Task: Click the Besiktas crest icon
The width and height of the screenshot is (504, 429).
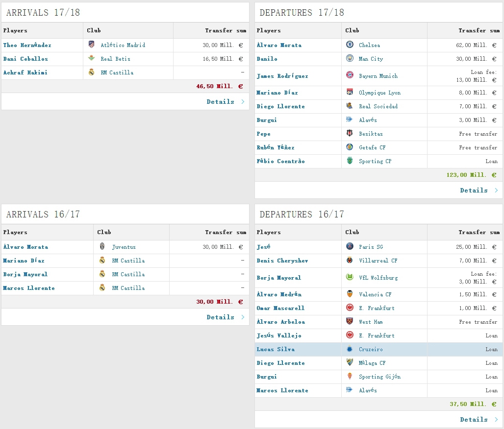Action: click(350, 133)
